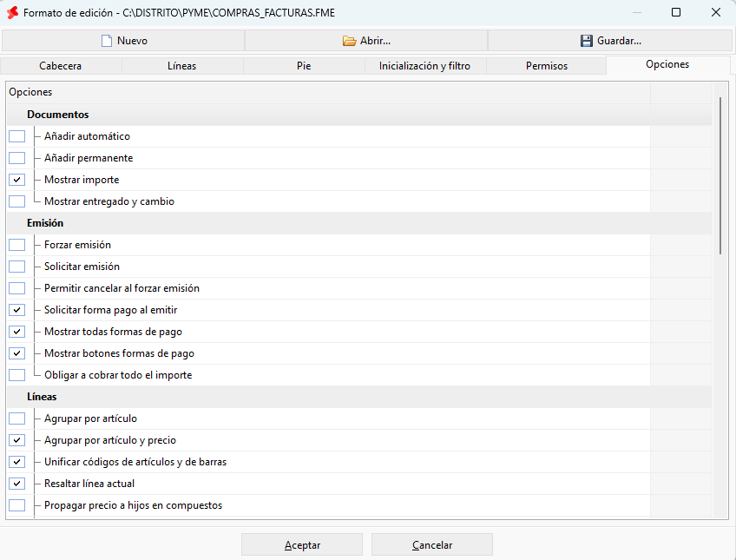
Task: Click the red app icon in title bar
Action: (x=13, y=13)
